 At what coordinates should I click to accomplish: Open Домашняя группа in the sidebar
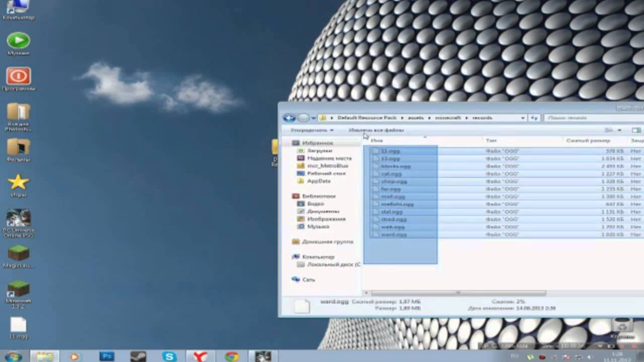click(327, 242)
